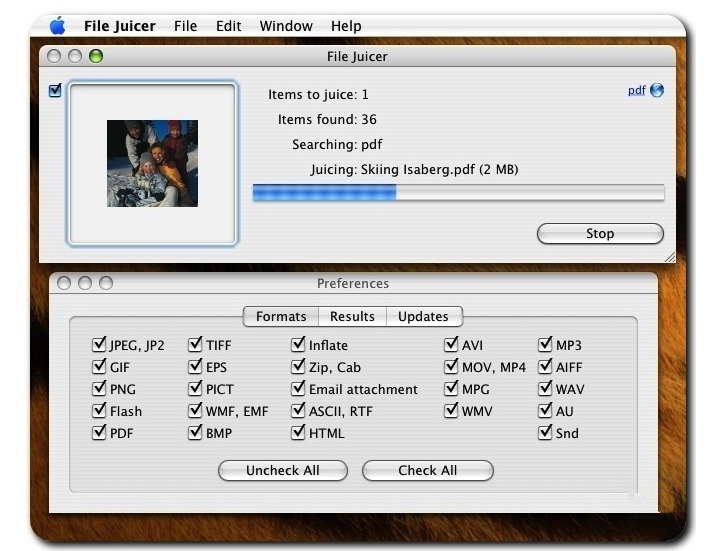Uncheck the TIFF format

(x=195, y=344)
